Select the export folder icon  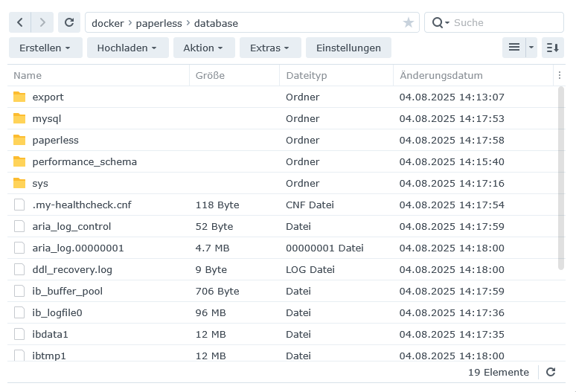click(19, 97)
